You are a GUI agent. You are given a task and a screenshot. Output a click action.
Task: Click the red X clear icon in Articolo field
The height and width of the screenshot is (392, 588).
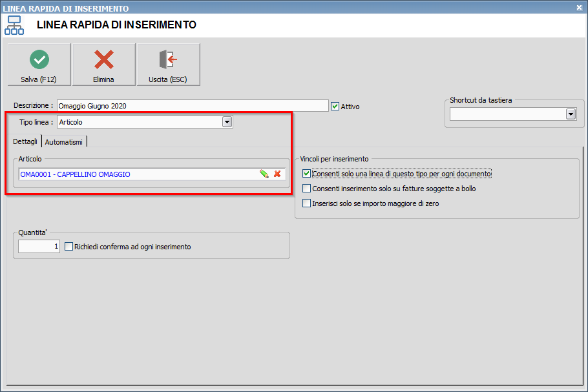tap(277, 174)
